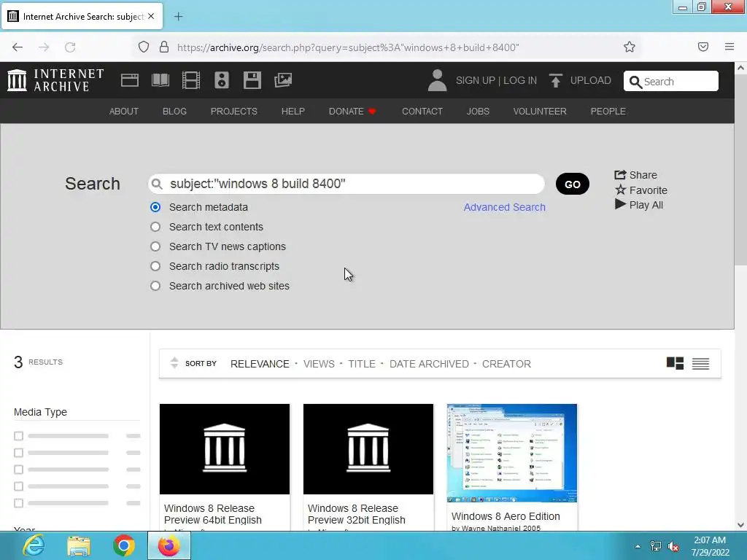Open the JOBS menu item
The height and width of the screenshot is (560, 747).
(478, 111)
